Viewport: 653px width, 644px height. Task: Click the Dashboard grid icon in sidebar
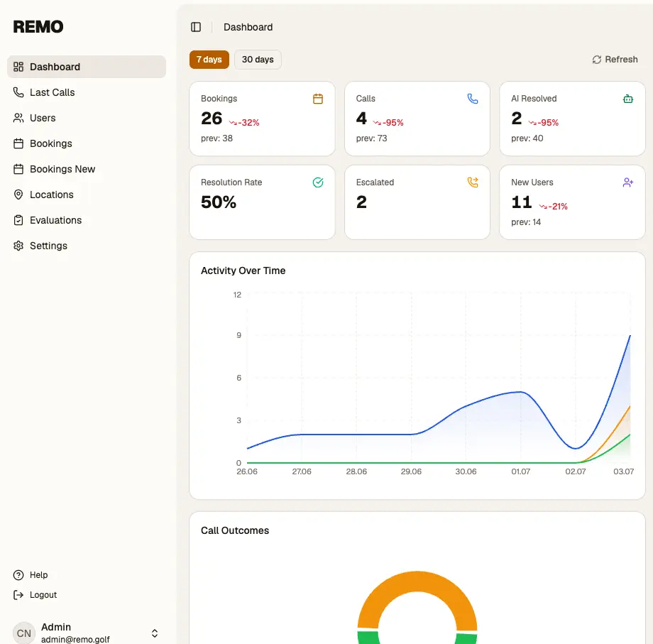coord(18,67)
